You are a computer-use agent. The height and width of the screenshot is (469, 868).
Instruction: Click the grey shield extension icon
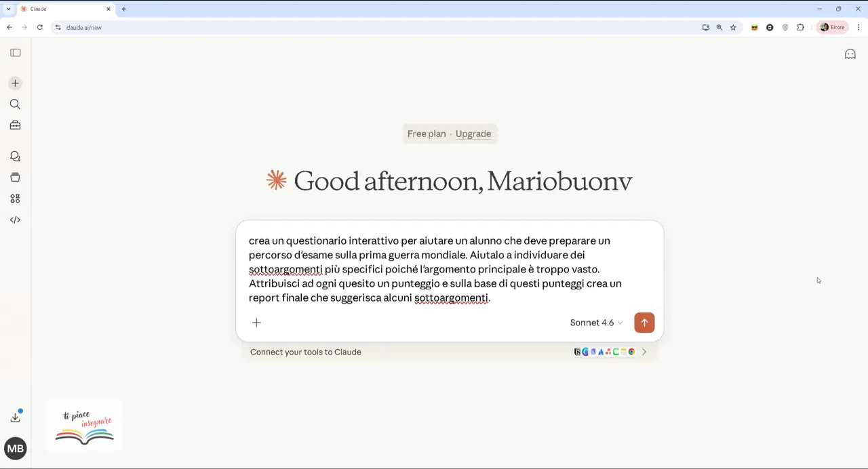[x=785, y=27]
